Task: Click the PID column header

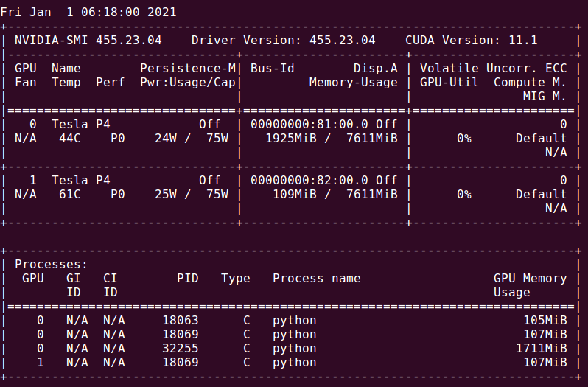Action: pyautogui.click(x=188, y=278)
